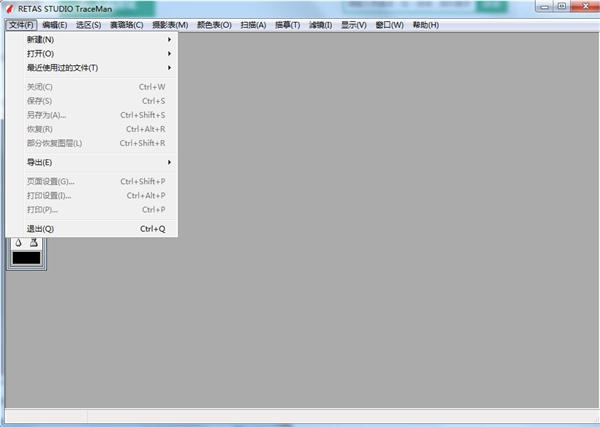Image resolution: width=600 pixels, height=427 pixels.
Task: Open the 扫描(A) menu
Action: (x=253, y=24)
